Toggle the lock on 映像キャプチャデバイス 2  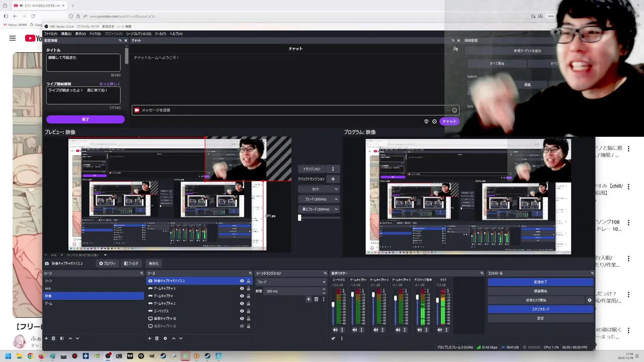click(248, 281)
